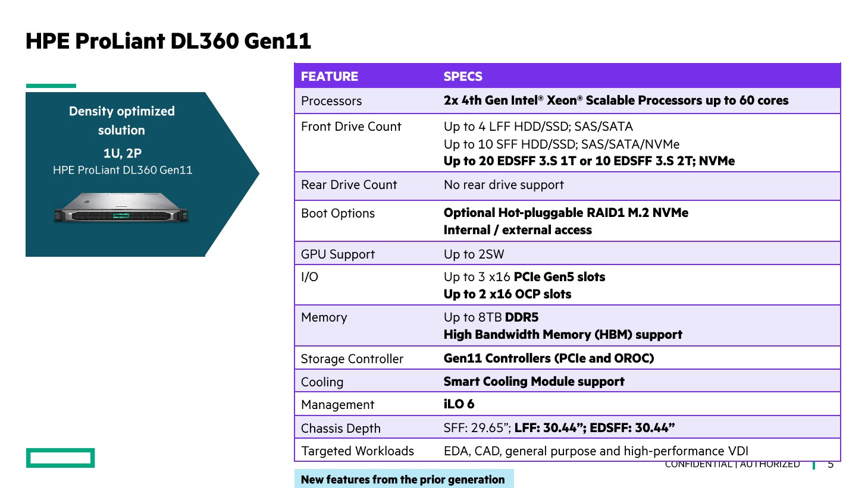This screenshot has height=488, width=868.
Task: Click 'Up to 3 x16 PCIe Gen5 slots'
Action: pos(524,277)
